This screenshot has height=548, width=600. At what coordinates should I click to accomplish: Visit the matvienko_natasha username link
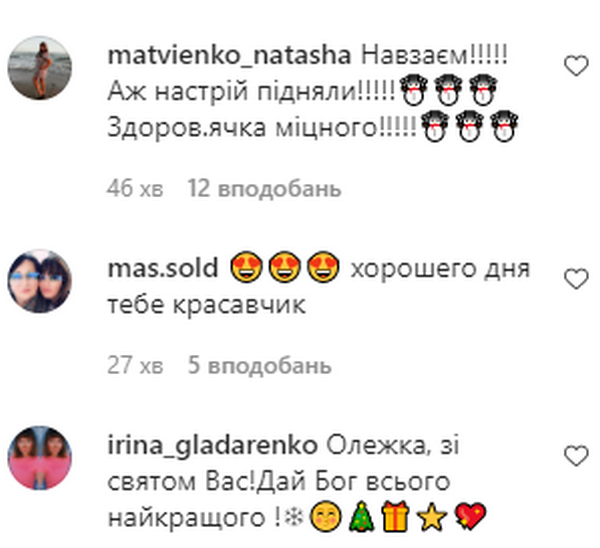point(230,56)
